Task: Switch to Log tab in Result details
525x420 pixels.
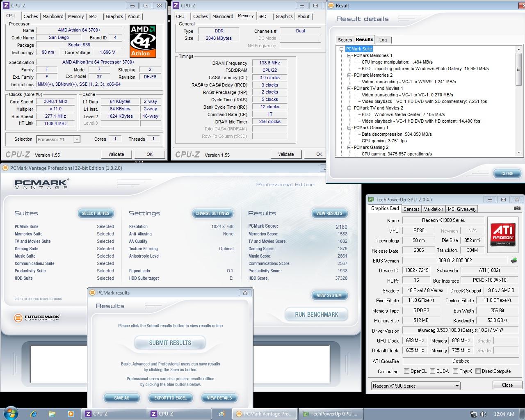Action: coord(383,40)
